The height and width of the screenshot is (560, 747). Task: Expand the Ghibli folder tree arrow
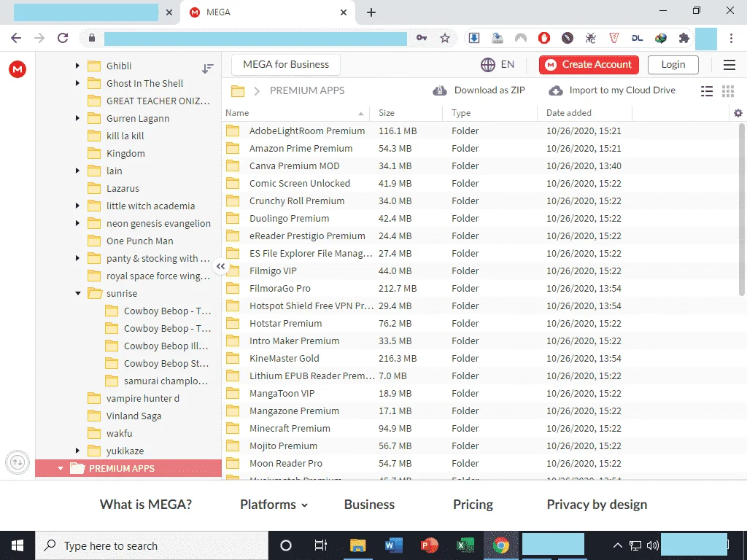click(x=77, y=66)
